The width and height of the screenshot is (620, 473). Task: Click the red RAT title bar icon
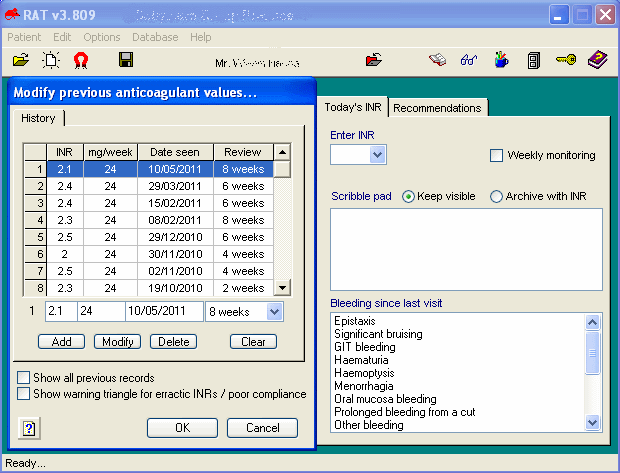pyautogui.click(x=12, y=15)
